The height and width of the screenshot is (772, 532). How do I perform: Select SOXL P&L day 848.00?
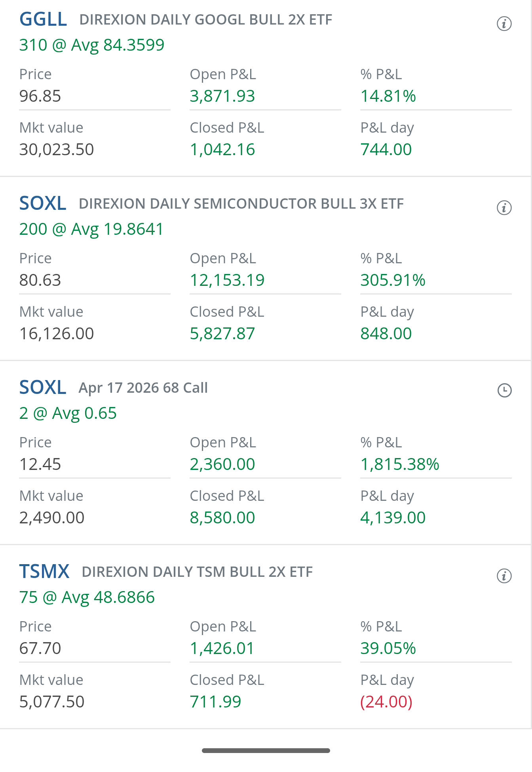[386, 334]
